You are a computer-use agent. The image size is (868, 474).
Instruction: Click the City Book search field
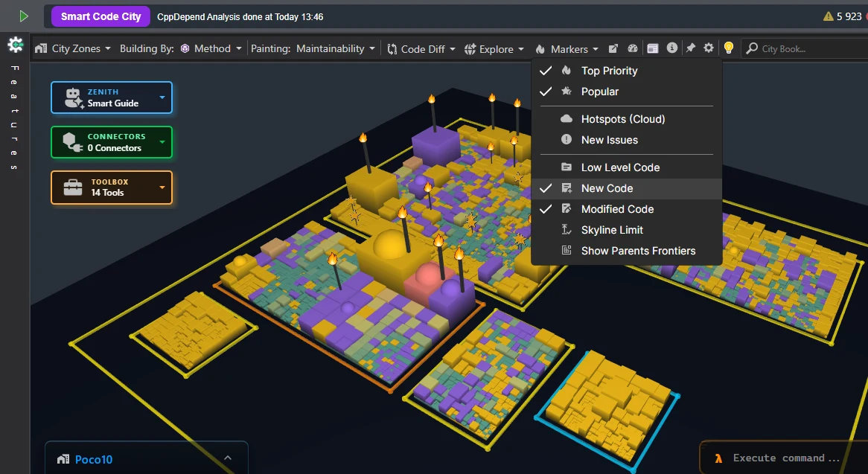point(804,48)
